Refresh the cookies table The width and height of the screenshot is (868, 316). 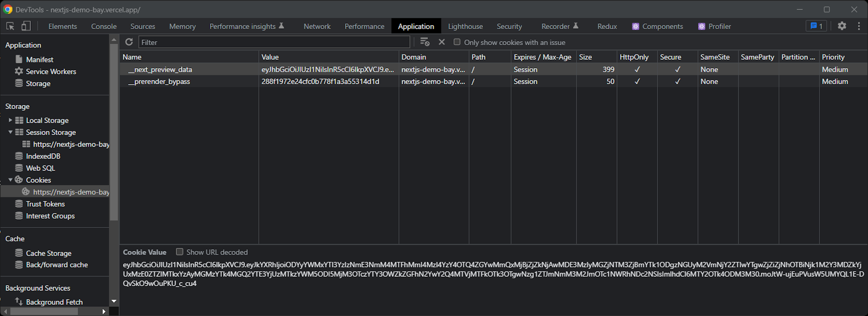coord(129,42)
